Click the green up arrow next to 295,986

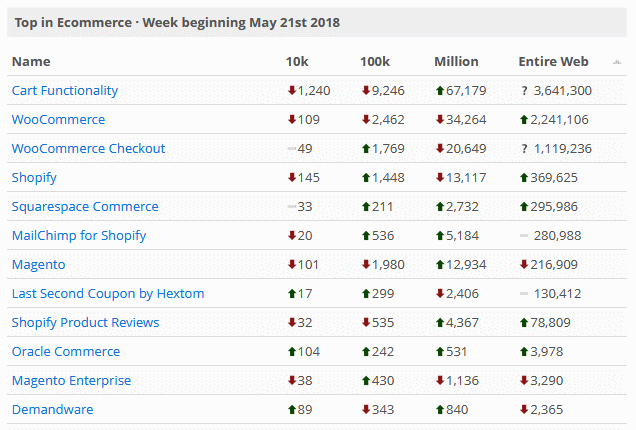pos(524,206)
